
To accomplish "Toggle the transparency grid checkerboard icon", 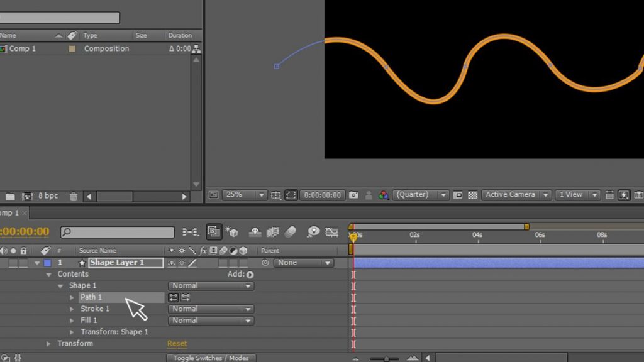I will pos(472,195).
